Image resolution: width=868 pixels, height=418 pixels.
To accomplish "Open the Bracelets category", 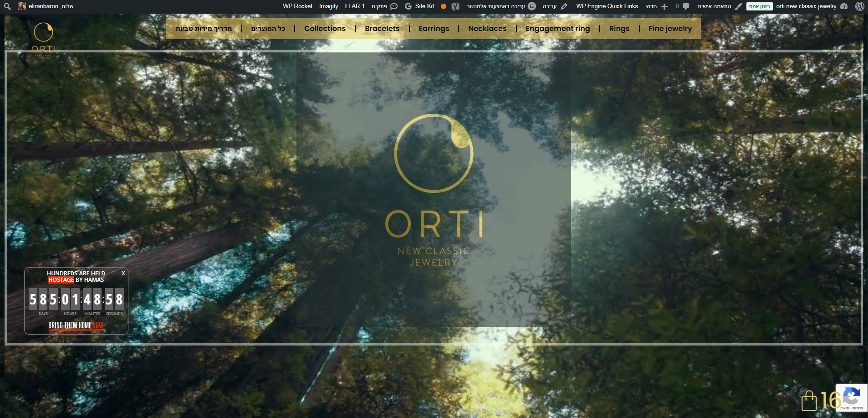I will tap(382, 28).
